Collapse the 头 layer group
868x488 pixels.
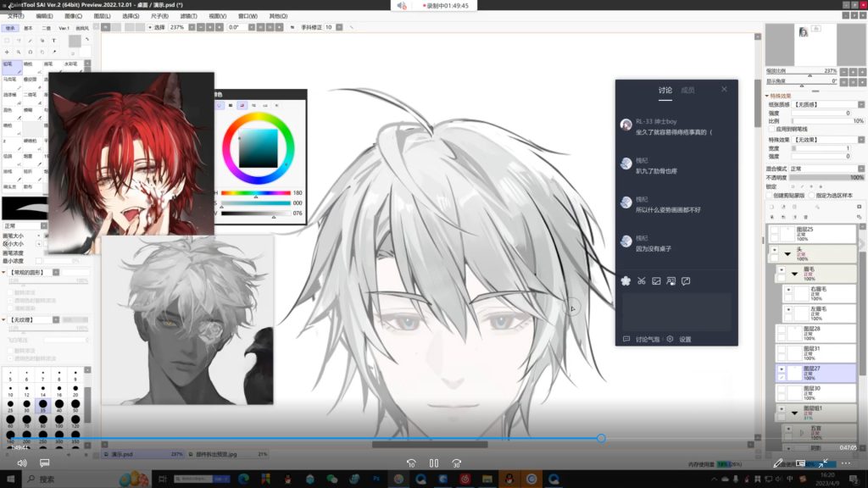pos(788,252)
